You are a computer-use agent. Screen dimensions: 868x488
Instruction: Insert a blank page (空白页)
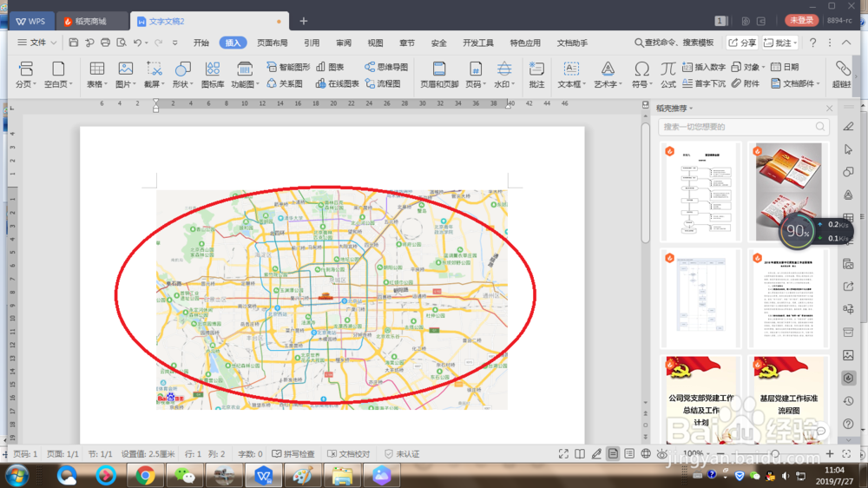58,74
